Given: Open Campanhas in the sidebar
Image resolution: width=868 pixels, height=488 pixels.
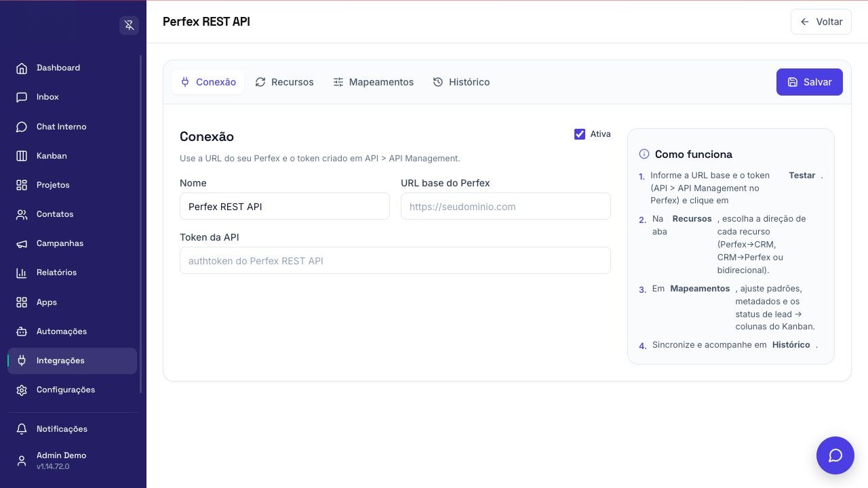Looking at the screenshot, I should click(x=72, y=243).
